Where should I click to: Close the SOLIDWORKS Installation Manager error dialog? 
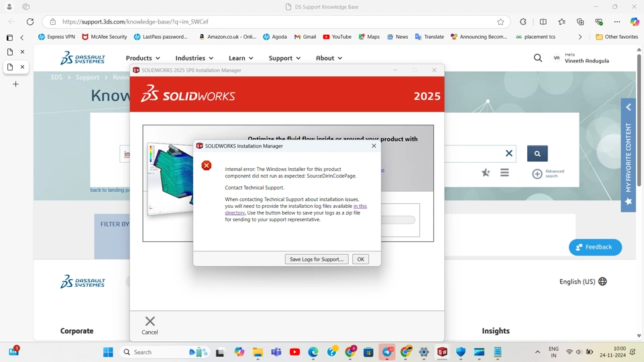374,145
